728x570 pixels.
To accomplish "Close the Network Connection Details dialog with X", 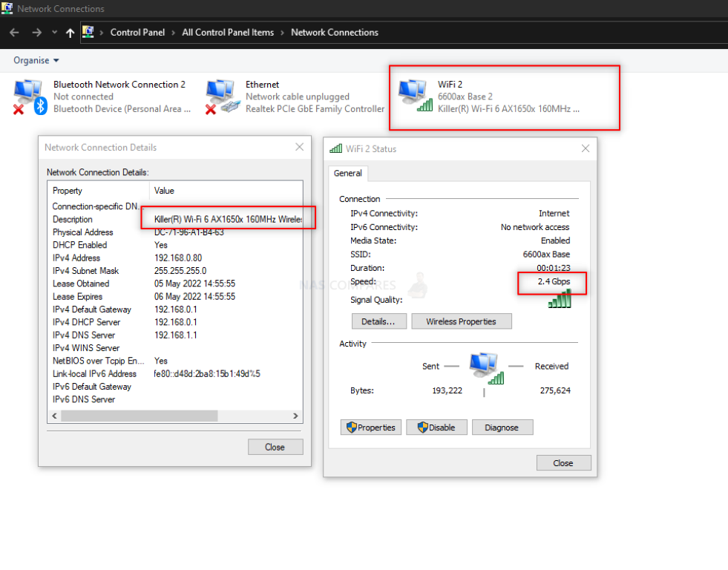I will pyautogui.click(x=300, y=147).
